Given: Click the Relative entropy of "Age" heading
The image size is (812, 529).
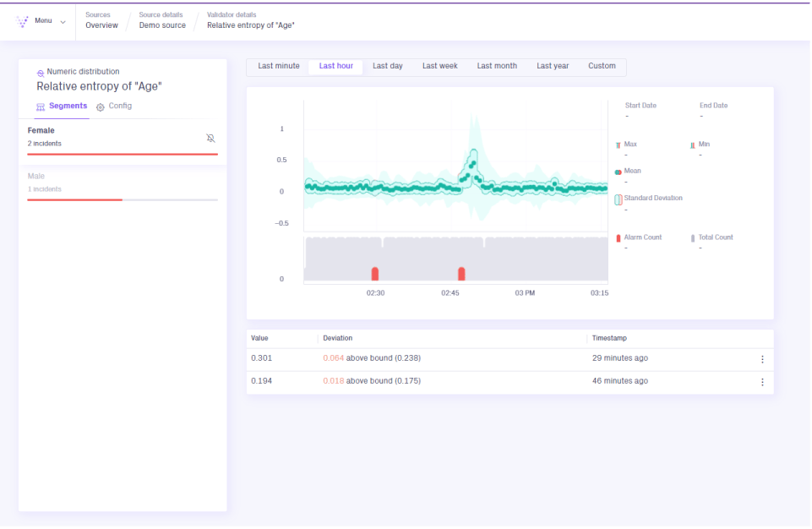Looking at the screenshot, I should click(x=99, y=86).
